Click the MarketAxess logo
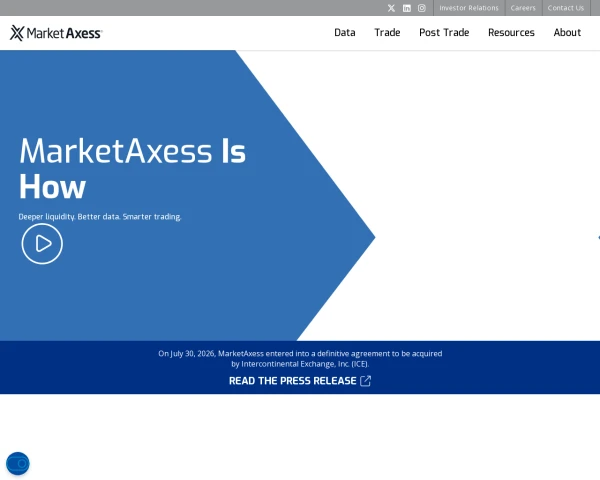Screen dimensions: 600x480 pyautogui.click(x=56, y=33)
